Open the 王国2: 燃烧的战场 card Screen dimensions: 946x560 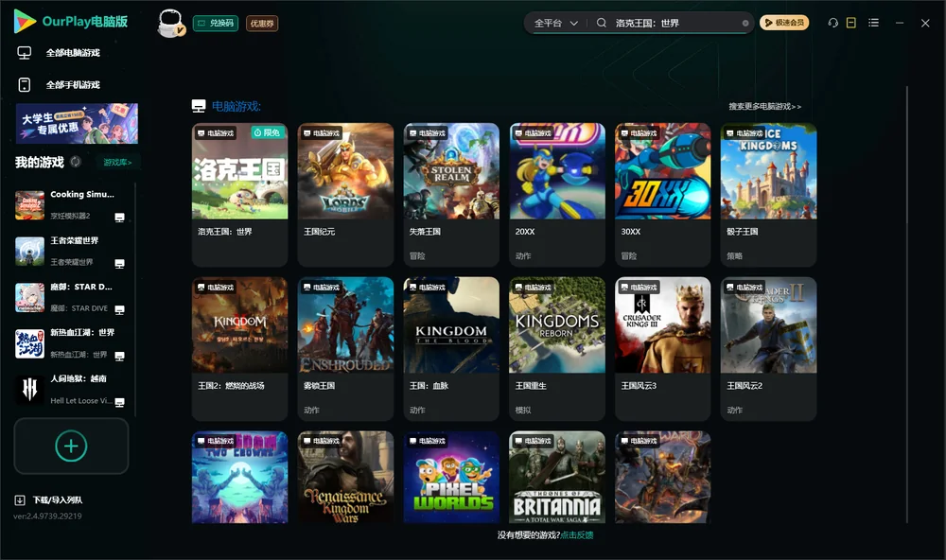[239, 348]
